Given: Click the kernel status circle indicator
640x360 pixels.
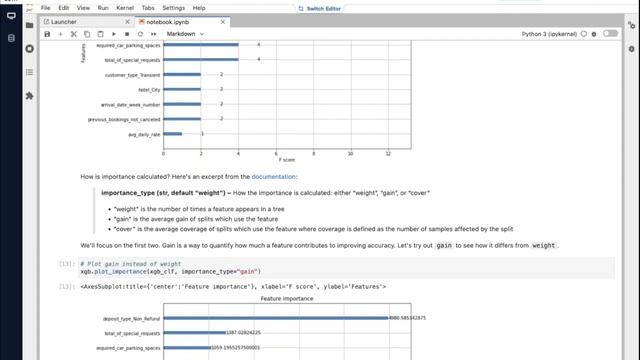Looking at the screenshot, I should (584, 34).
